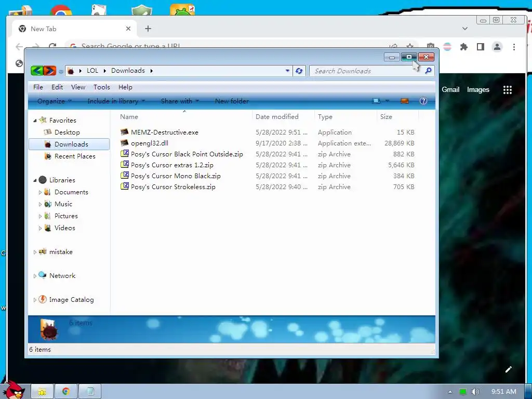Sort by Date modified column
Image resolution: width=532 pixels, height=399 pixels.
tap(277, 117)
